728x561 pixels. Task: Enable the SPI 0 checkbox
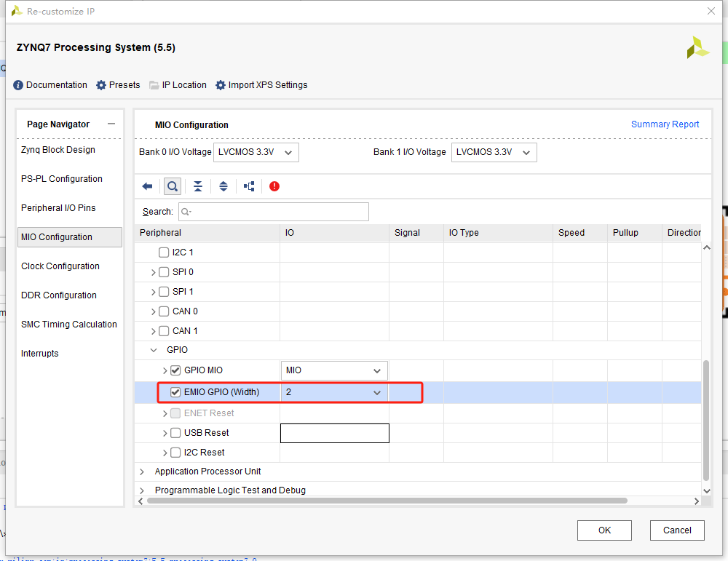click(x=163, y=272)
